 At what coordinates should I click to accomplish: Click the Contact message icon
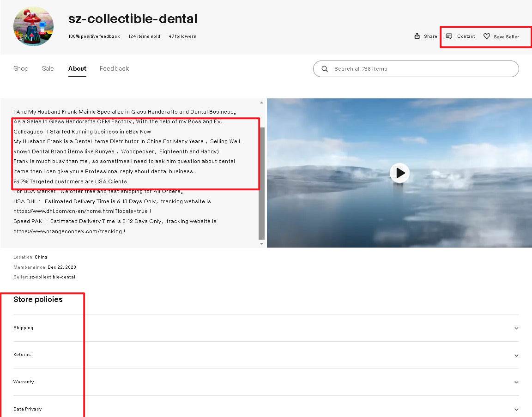[449, 36]
